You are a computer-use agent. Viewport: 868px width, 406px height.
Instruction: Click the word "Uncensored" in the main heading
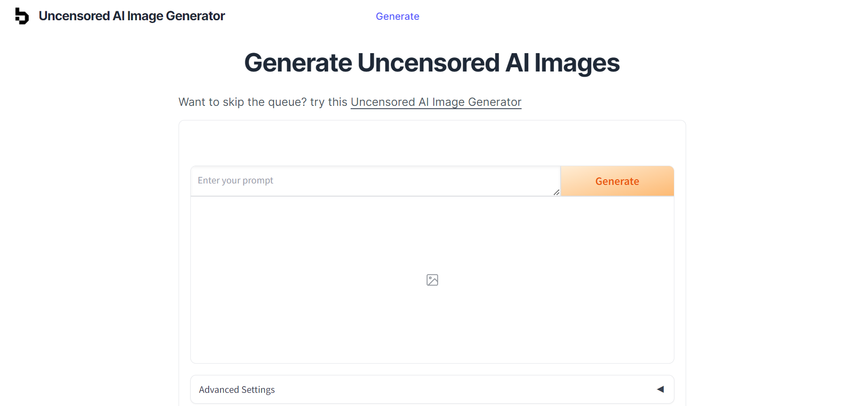click(428, 63)
